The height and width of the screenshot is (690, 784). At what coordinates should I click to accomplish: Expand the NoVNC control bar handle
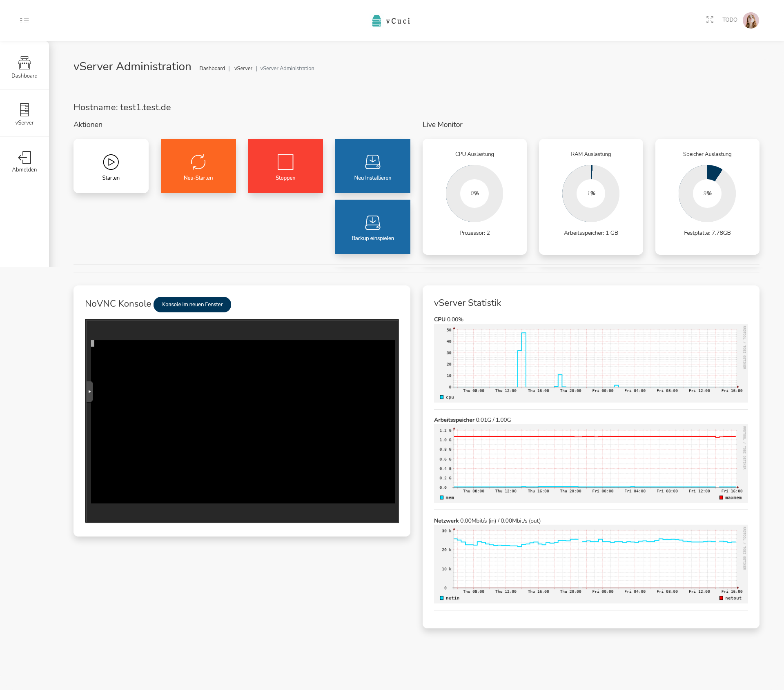(89, 392)
